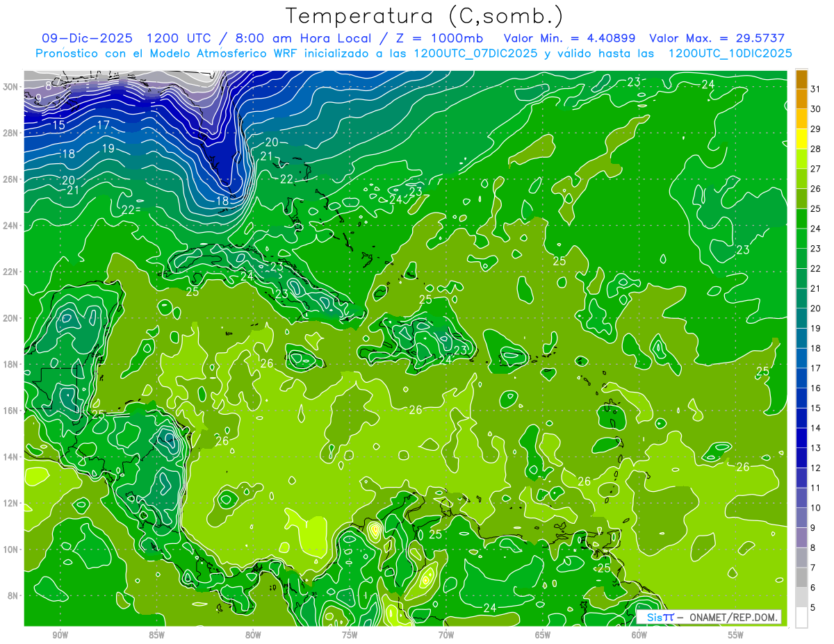Image resolution: width=834 pixels, height=644 pixels.
Task: Click the "85W" longitude axis label
Action: [x=156, y=636]
